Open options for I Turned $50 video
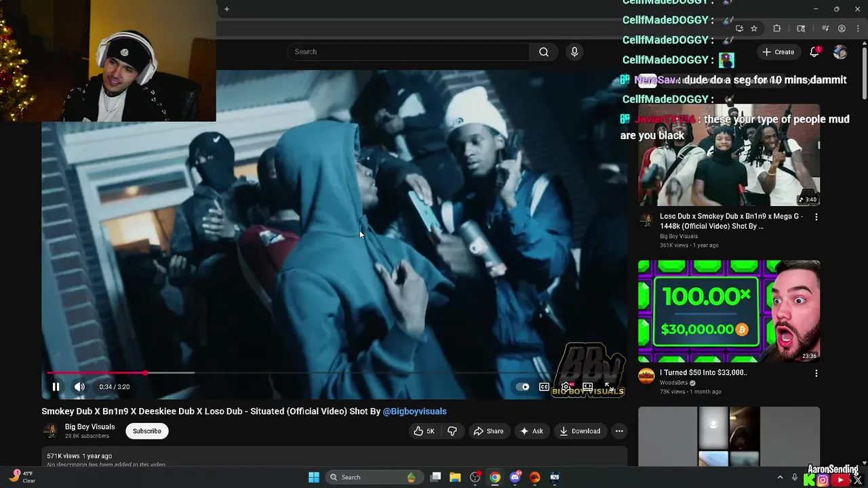Screen dimensions: 868x488 (x=816, y=373)
